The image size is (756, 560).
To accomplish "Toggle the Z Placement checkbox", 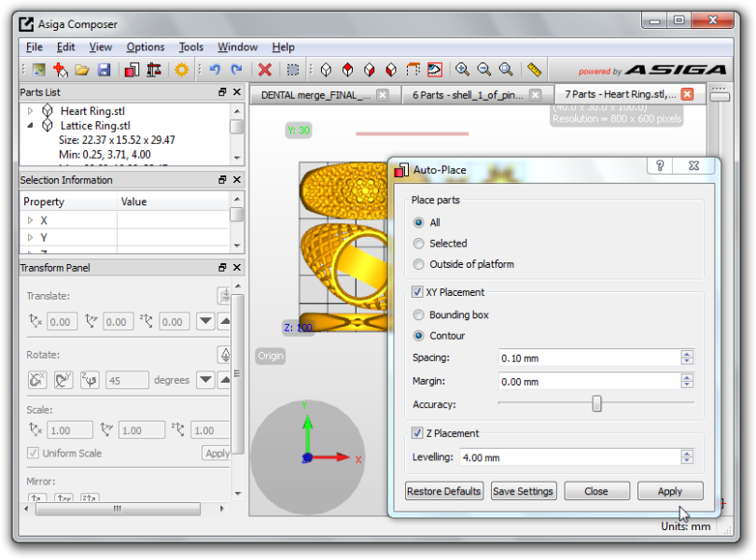I will pos(417,433).
